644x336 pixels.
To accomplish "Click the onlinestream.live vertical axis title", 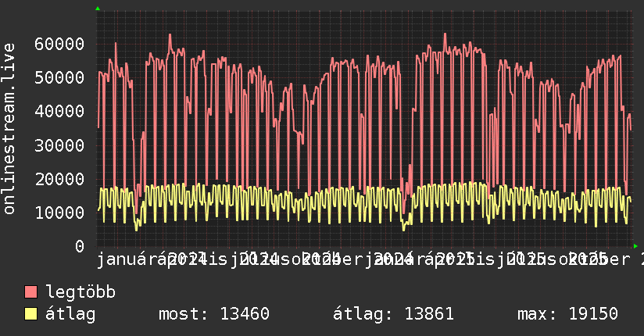I will coord(9,129).
